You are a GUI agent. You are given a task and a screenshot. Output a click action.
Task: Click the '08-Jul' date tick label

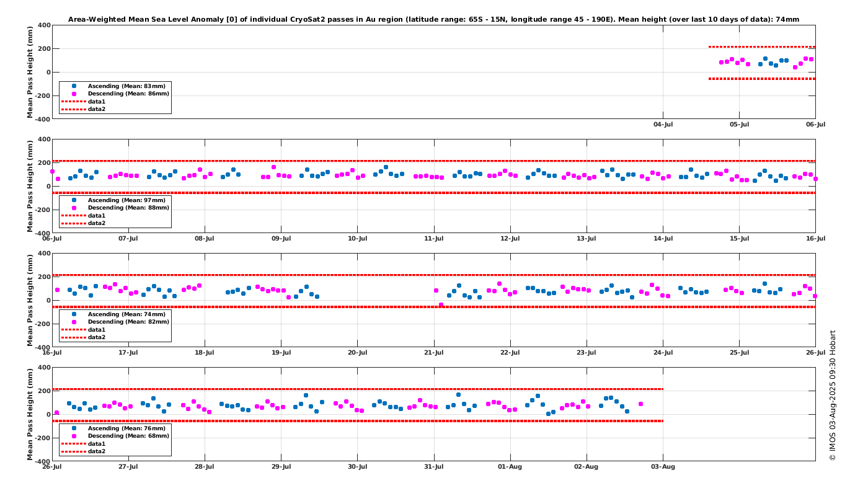tap(205, 239)
